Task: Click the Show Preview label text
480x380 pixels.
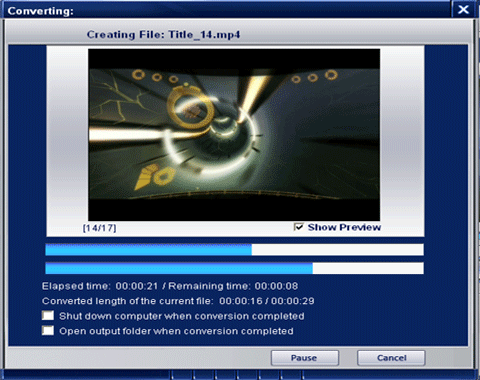Action: [x=344, y=227]
